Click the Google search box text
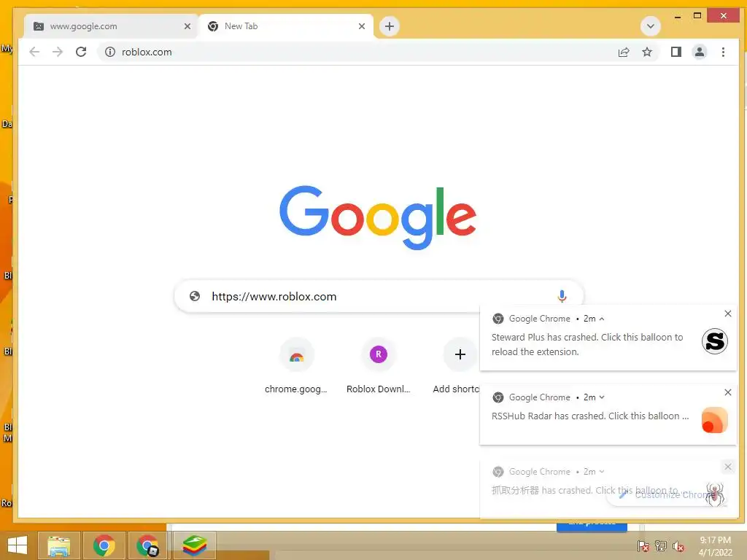 point(274,297)
